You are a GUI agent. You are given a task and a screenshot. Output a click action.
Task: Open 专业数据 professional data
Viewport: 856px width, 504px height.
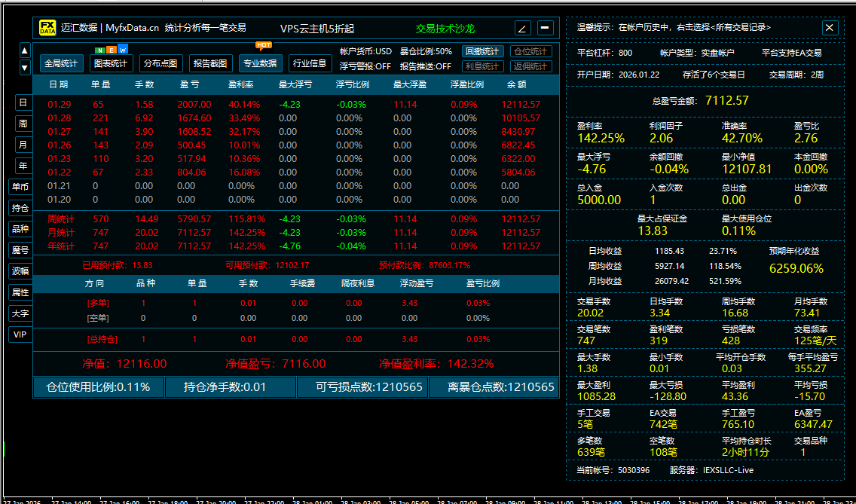coord(261,63)
